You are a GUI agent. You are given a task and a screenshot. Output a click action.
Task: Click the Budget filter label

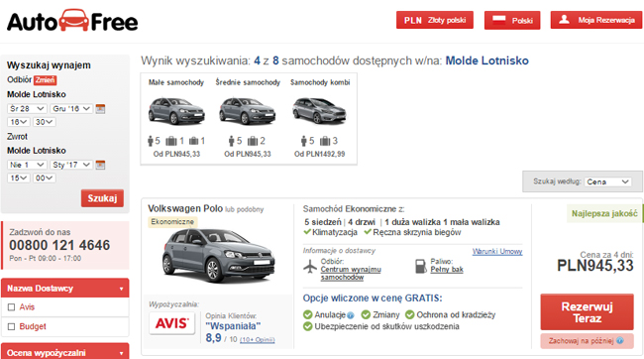(33, 326)
